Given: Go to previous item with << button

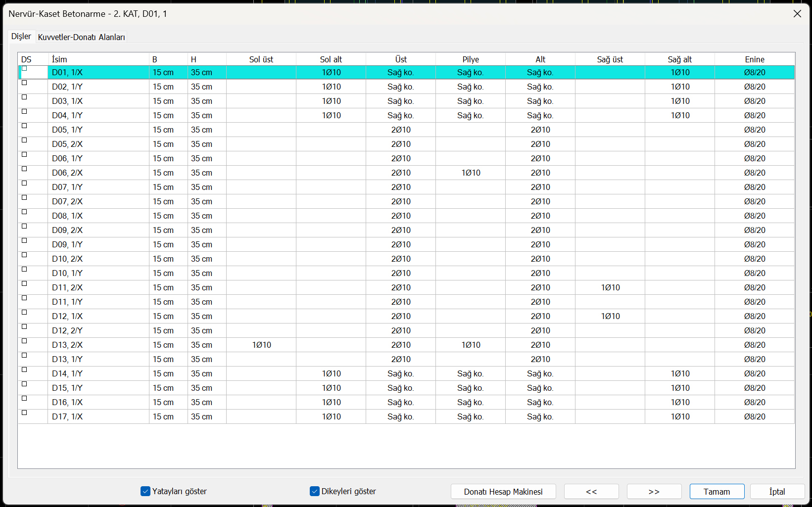Looking at the screenshot, I should click(x=591, y=492).
